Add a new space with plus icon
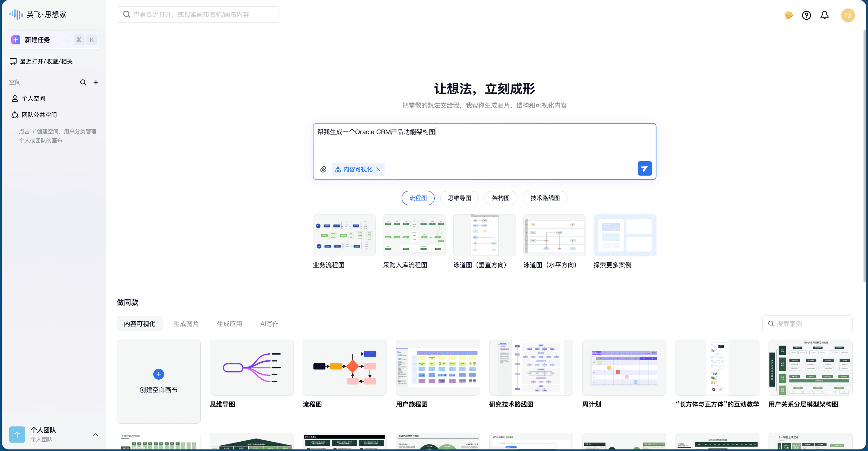868x451 pixels. coord(96,82)
